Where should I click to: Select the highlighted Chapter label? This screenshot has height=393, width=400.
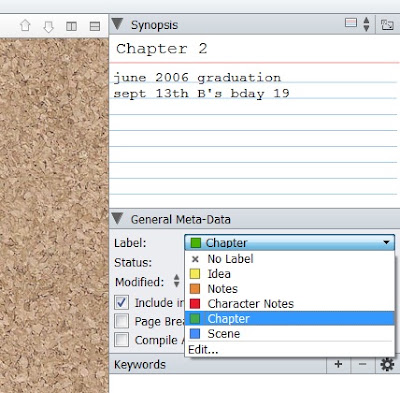tap(289, 319)
